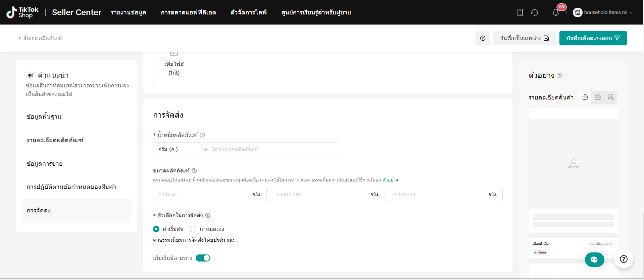Select the shopping bag preview icon
The height and width of the screenshot is (280, 644).
click(585, 97)
